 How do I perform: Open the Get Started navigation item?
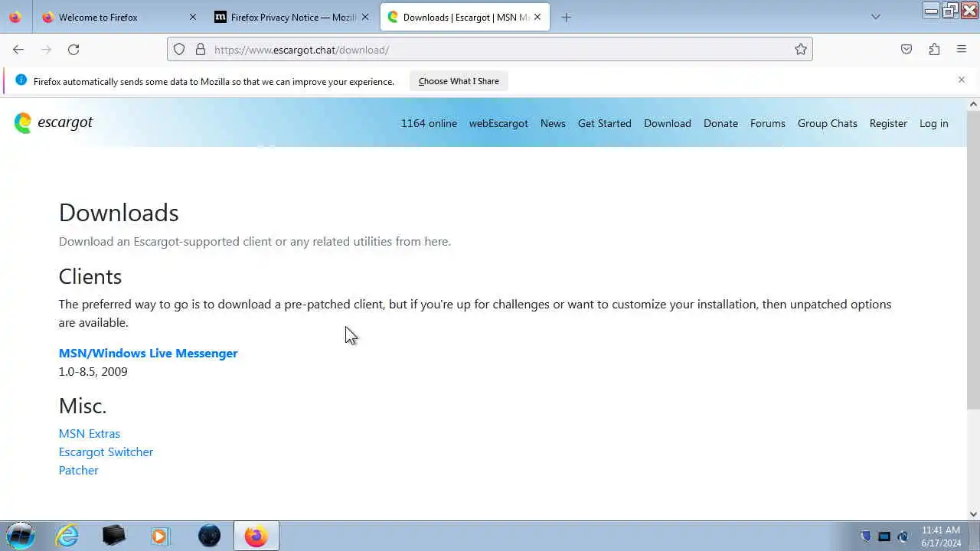[605, 123]
